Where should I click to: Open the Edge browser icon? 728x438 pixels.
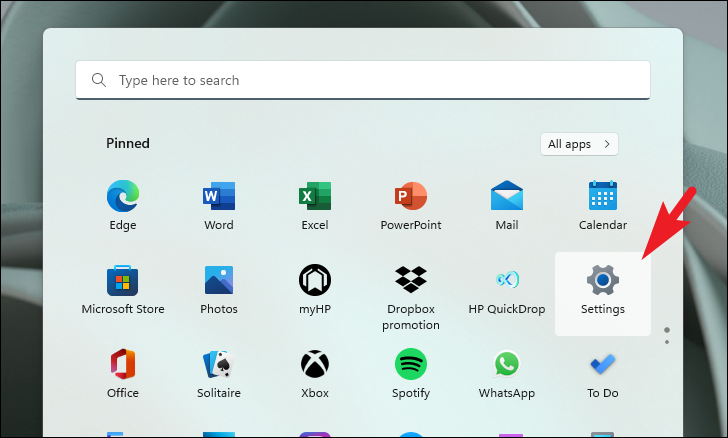coord(123,196)
